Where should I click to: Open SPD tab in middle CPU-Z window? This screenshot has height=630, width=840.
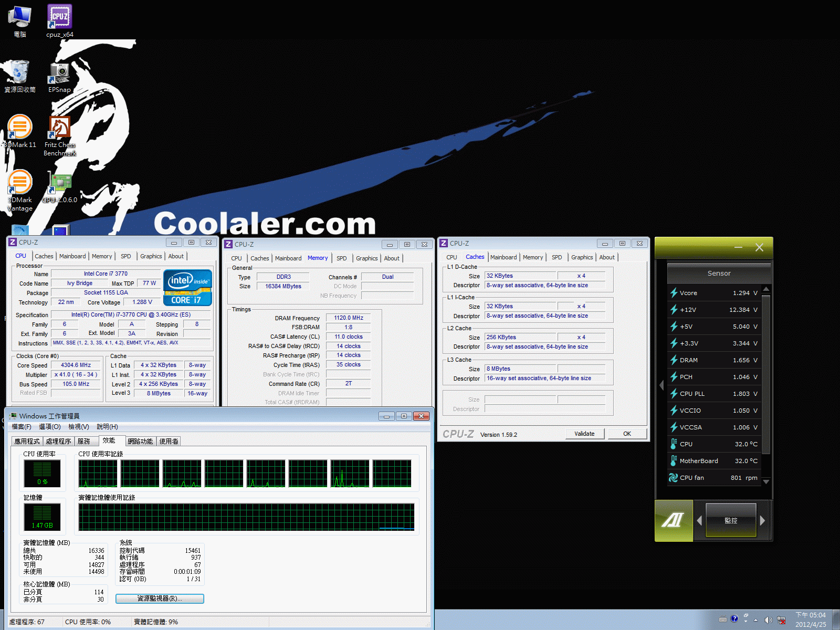click(342, 258)
